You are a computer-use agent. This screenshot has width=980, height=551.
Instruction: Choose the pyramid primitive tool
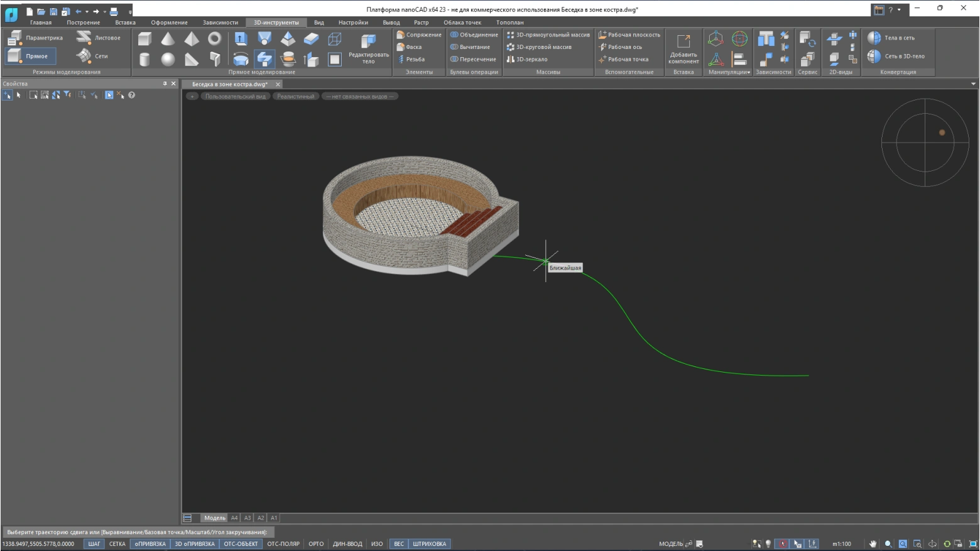[x=192, y=39]
